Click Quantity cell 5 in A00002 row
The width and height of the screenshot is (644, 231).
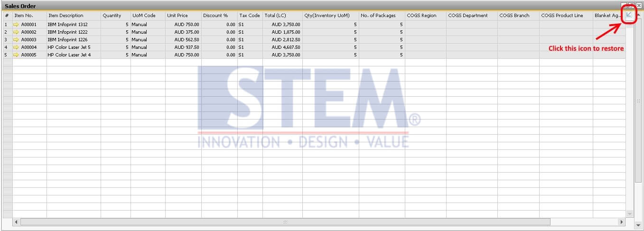116,32
